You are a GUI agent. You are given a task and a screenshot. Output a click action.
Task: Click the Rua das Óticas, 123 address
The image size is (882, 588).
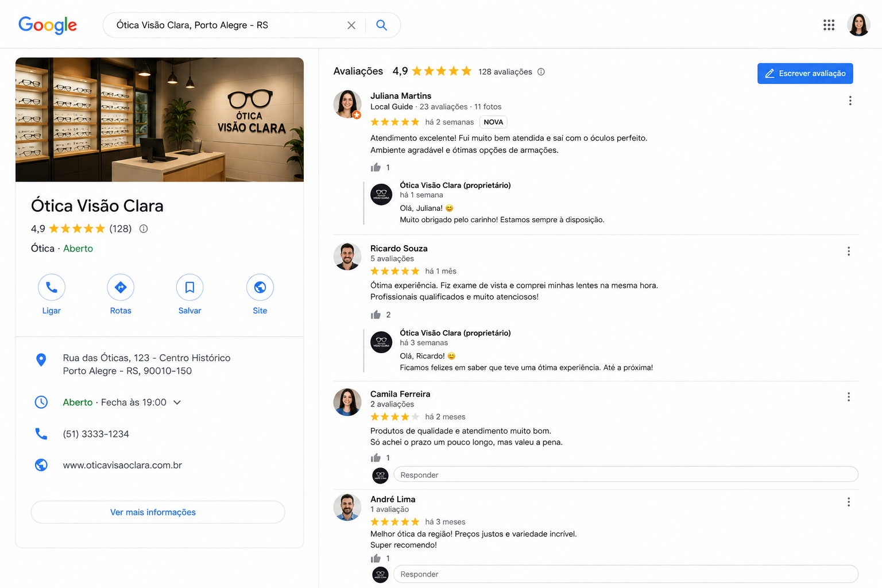146,364
